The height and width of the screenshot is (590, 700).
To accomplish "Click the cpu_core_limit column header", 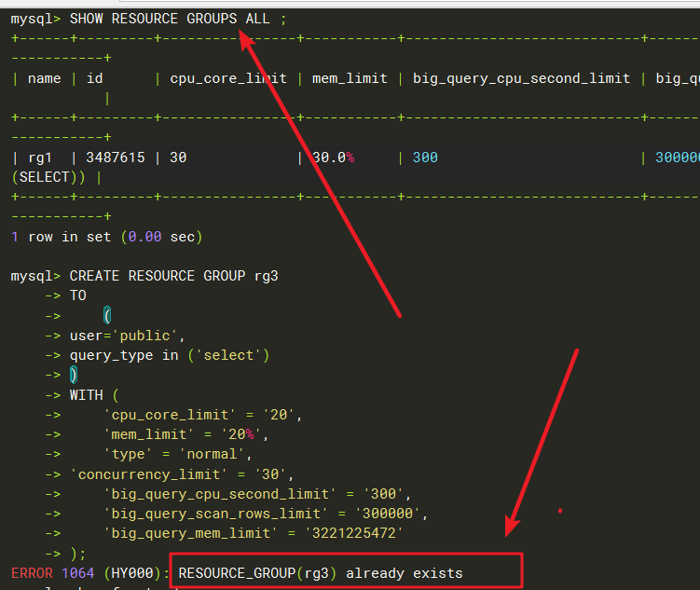I will 227,78.
